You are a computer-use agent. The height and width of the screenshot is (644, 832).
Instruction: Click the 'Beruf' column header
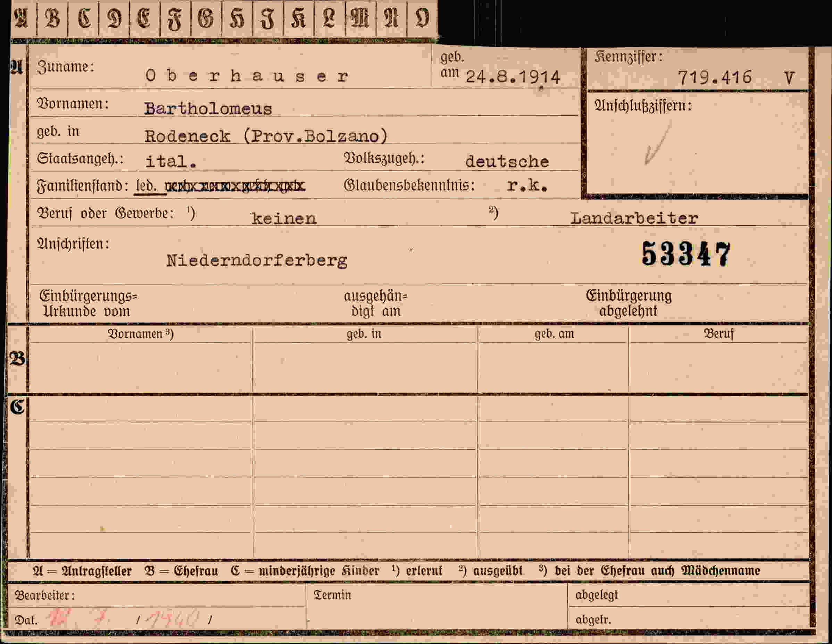click(718, 334)
